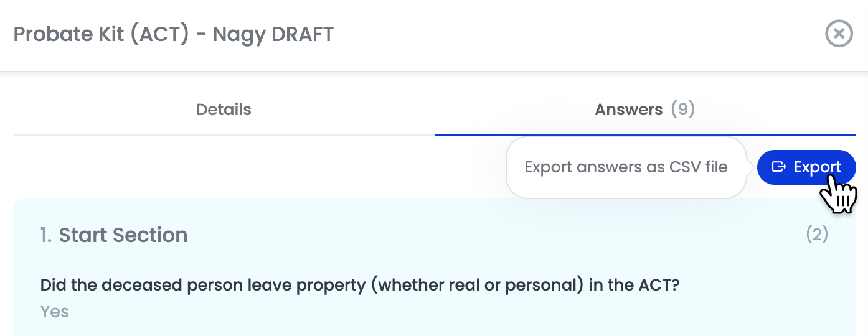This screenshot has height=336, width=868.
Task: Click the (2) count in Start Section
Action: (817, 235)
